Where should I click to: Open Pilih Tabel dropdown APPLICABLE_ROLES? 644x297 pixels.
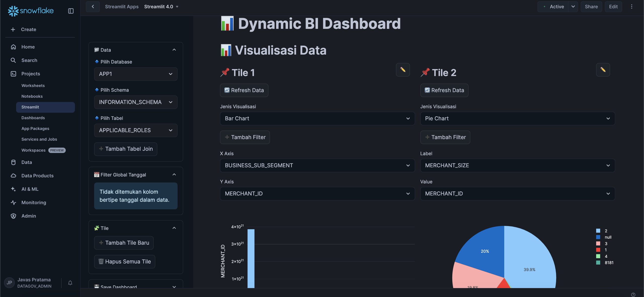tap(136, 130)
